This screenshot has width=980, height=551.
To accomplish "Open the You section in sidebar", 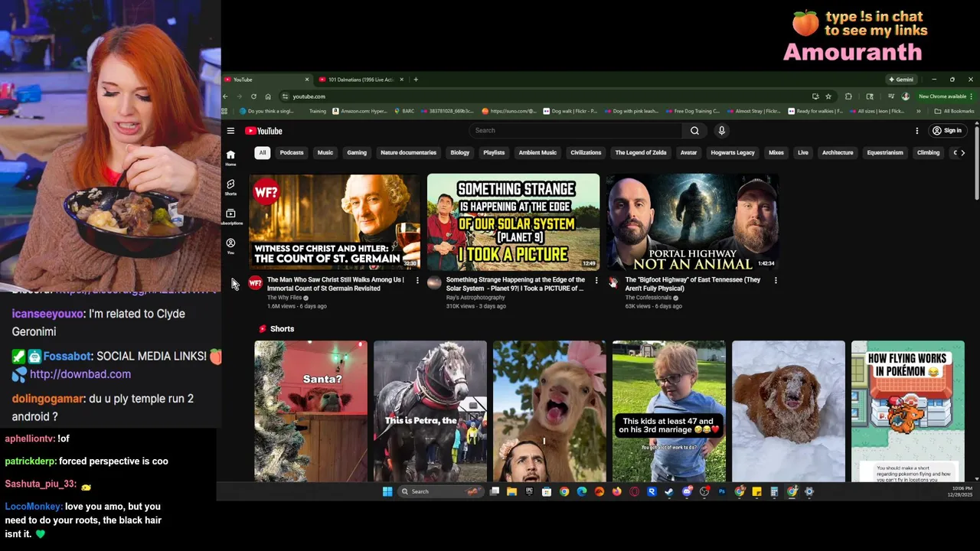I will [230, 246].
